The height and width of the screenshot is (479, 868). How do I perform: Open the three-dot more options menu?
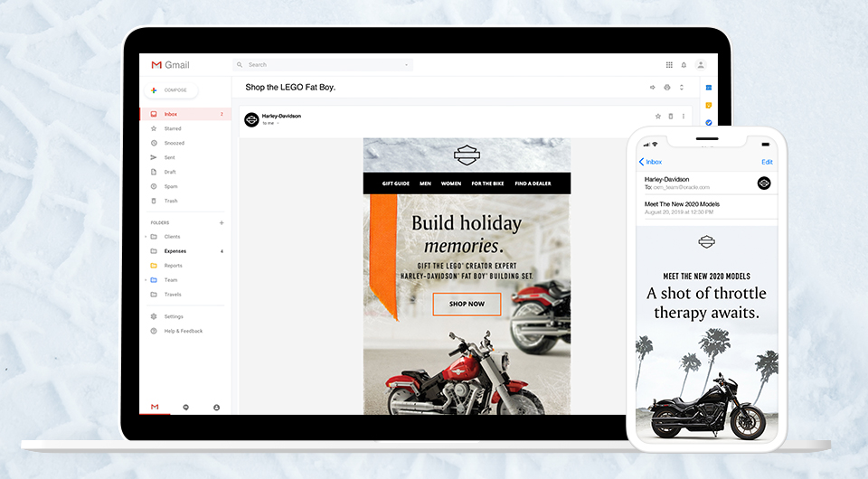pyautogui.click(x=683, y=117)
